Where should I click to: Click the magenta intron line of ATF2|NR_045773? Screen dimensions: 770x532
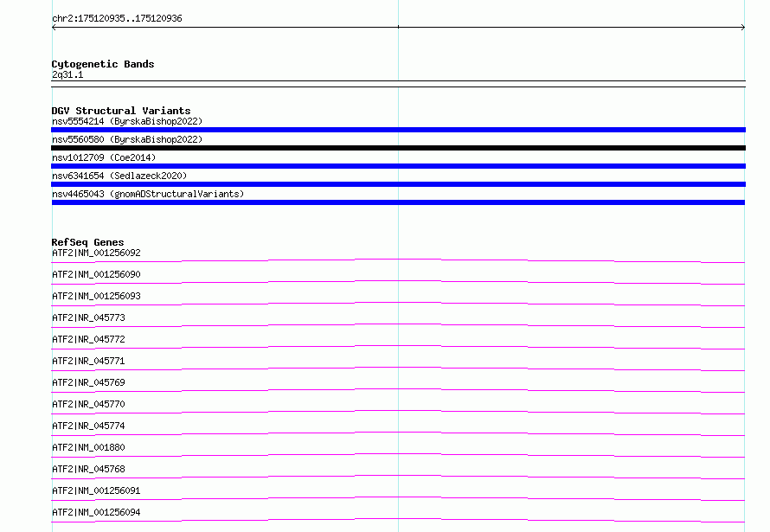pos(398,324)
